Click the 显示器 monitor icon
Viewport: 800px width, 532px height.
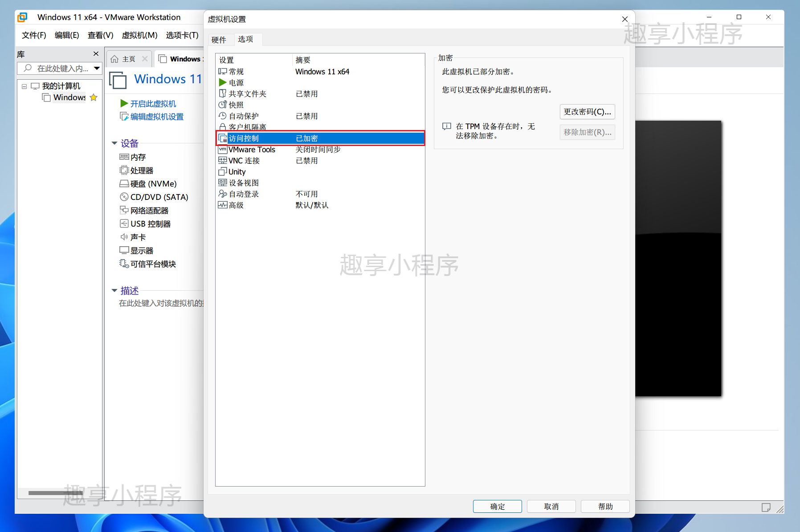click(x=124, y=250)
